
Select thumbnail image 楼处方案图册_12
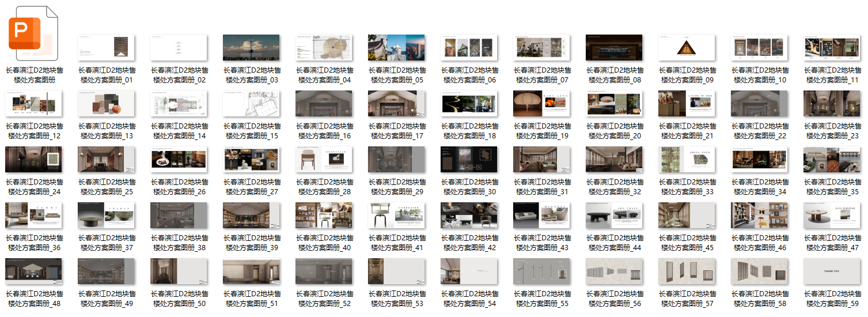33,103
